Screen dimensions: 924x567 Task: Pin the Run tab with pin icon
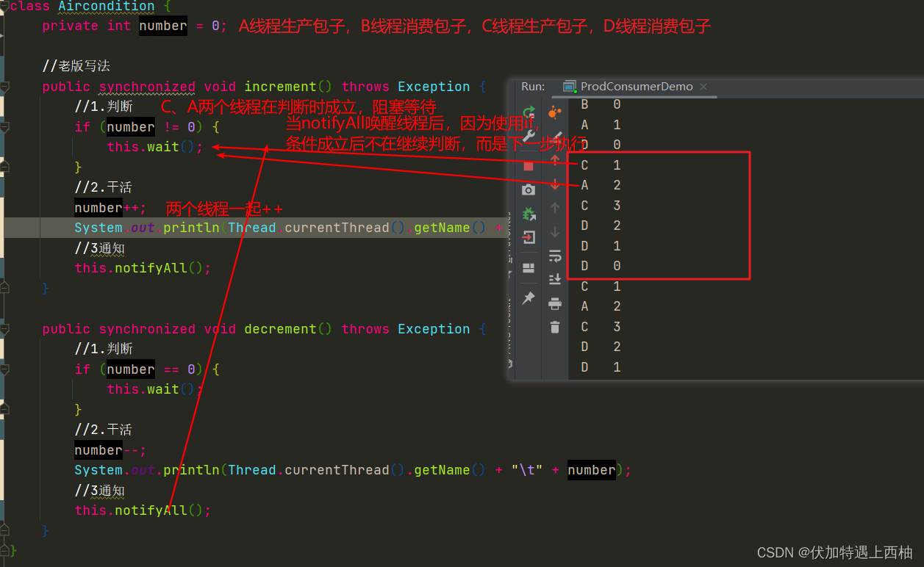pyautogui.click(x=528, y=298)
